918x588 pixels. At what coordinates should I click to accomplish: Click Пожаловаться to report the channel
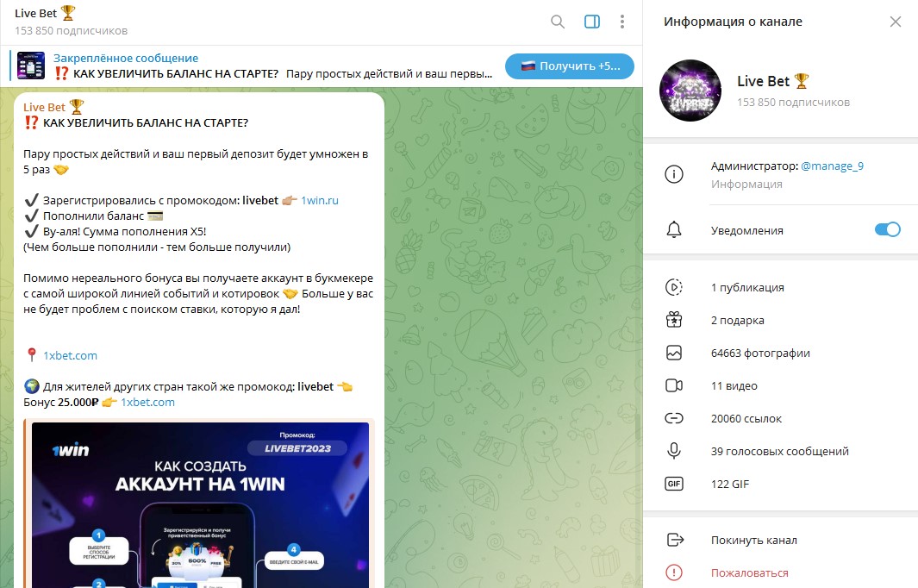click(x=749, y=572)
